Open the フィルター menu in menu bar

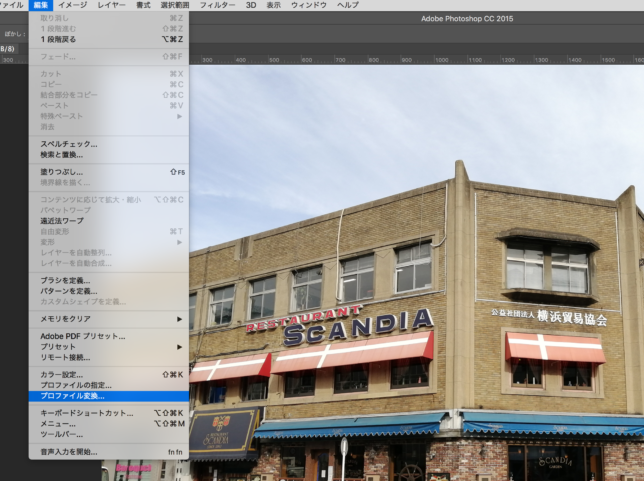(217, 5)
